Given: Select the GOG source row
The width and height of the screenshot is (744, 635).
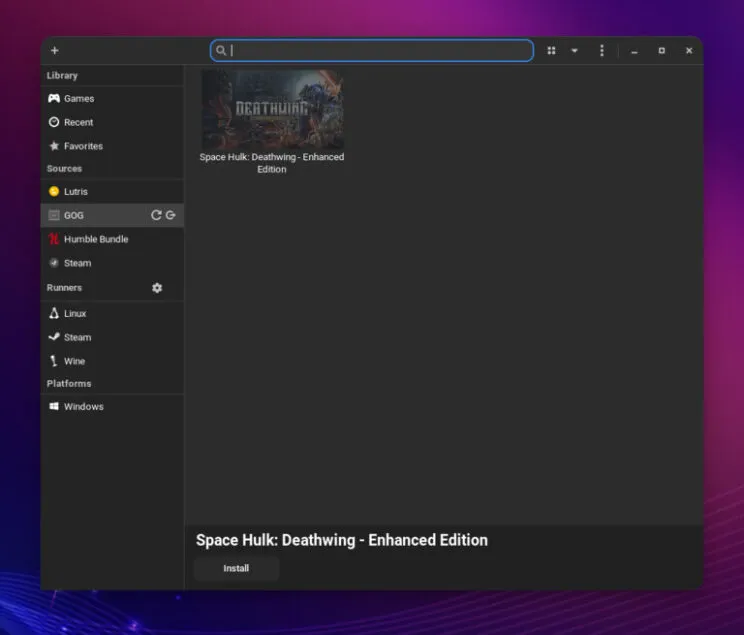Looking at the screenshot, I should (112, 215).
